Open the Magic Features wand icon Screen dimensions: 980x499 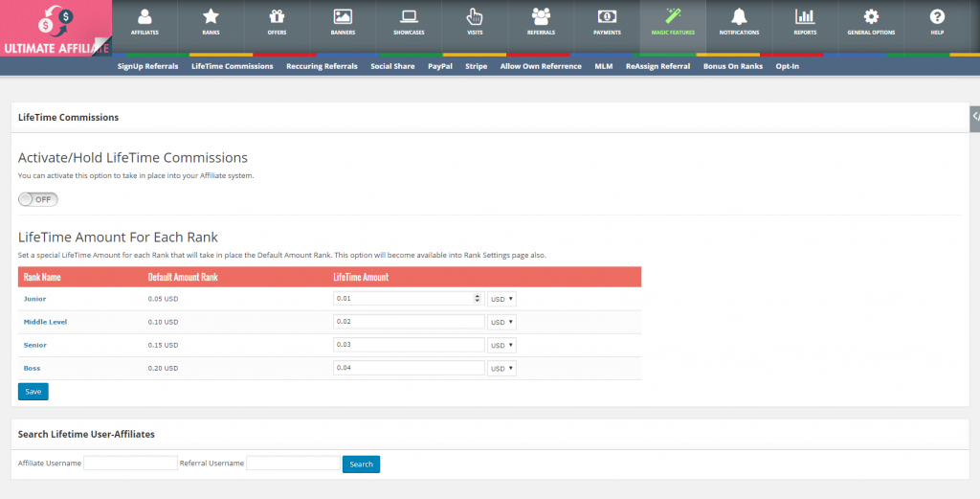pyautogui.click(x=673, y=16)
